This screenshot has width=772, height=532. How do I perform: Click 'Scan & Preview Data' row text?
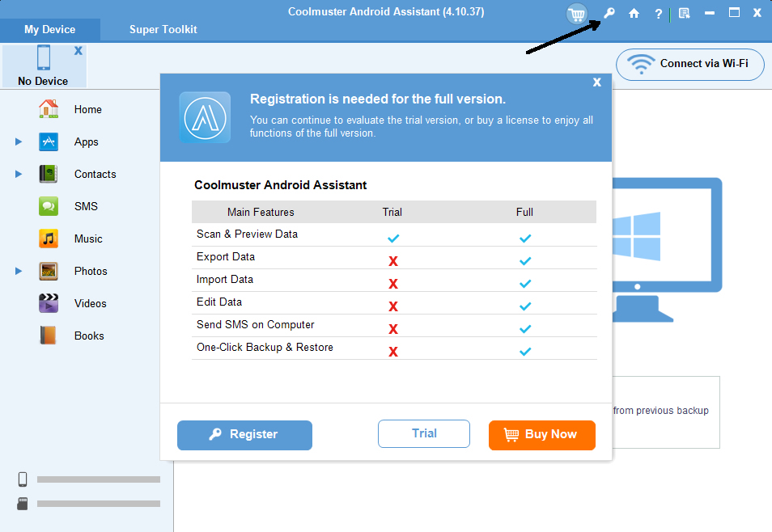pos(247,234)
